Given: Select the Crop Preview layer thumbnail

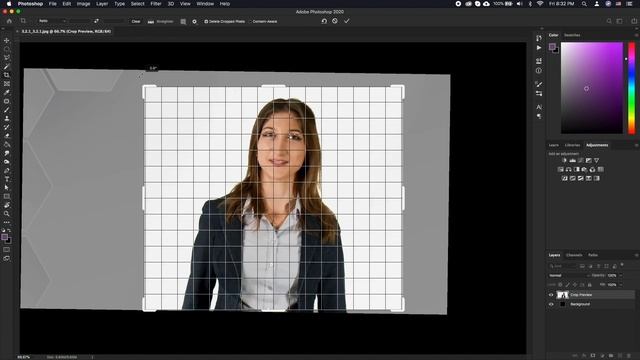Looking at the screenshot, I should [562, 295].
